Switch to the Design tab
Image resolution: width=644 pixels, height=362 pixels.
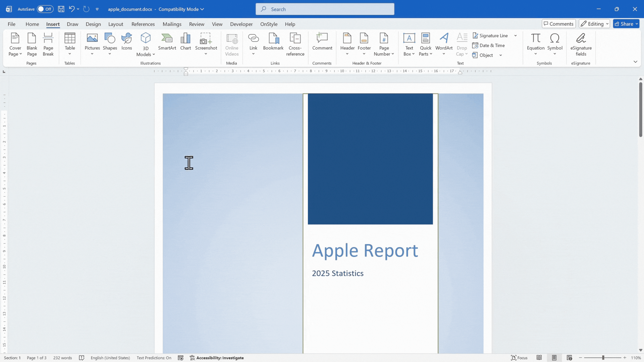93,24
